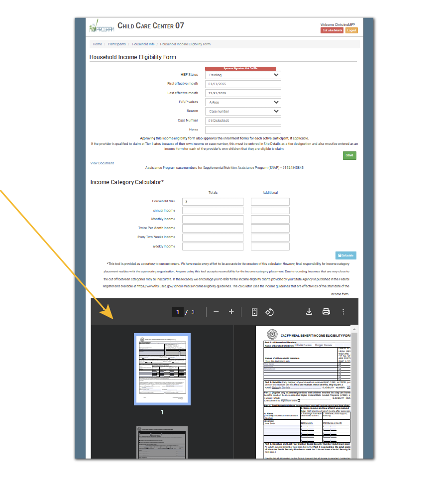Expand the F/R/P values dropdown

pos(243,102)
